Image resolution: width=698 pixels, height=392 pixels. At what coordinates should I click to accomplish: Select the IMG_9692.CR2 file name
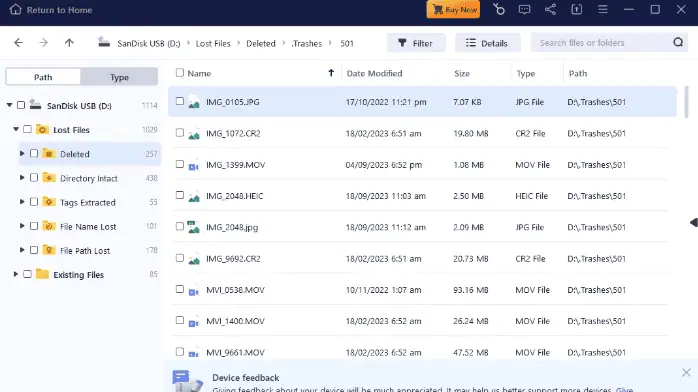pyautogui.click(x=233, y=259)
